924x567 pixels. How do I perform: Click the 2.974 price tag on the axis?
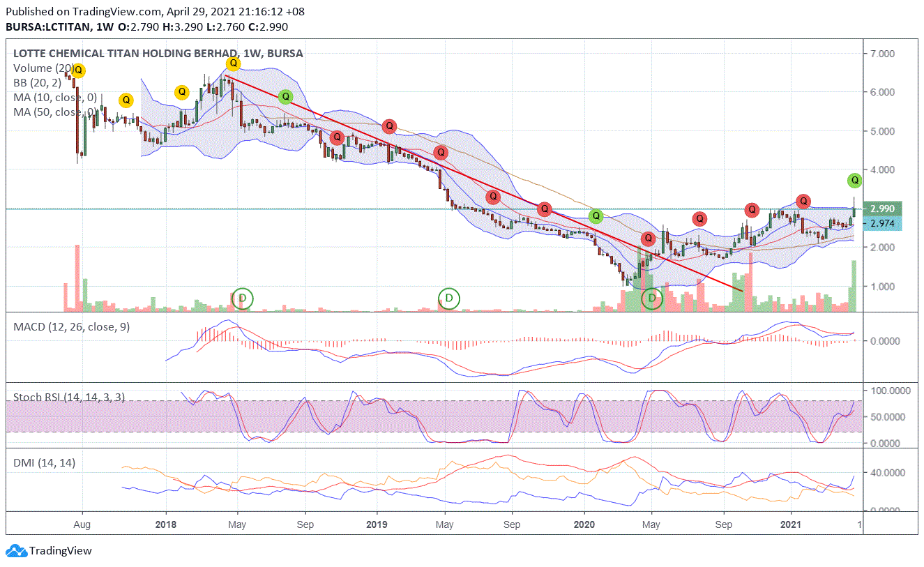[882, 223]
